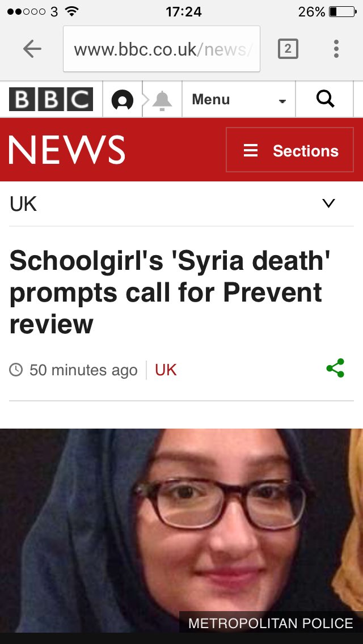Open the BBC account sign-in icon

tap(123, 100)
